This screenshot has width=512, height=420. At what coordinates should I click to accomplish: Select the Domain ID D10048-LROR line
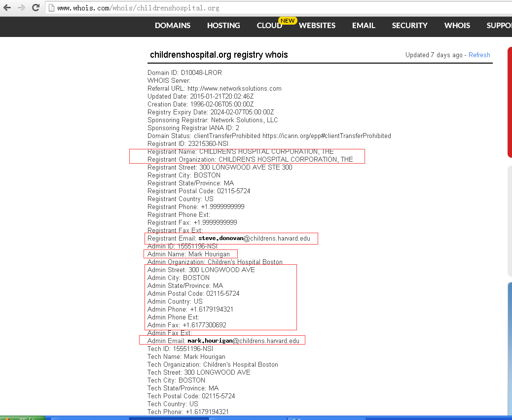pyautogui.click(x=184, y=72)
